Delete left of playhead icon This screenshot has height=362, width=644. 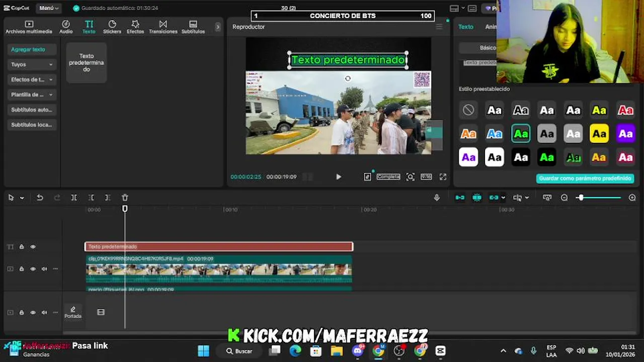(x=91, y=198)
